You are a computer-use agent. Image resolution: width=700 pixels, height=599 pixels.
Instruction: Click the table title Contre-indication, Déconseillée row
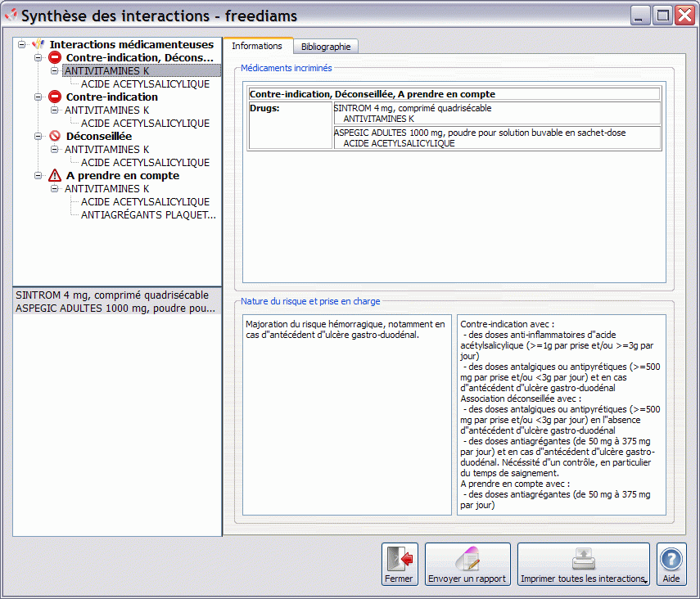(x=454, y=94)
